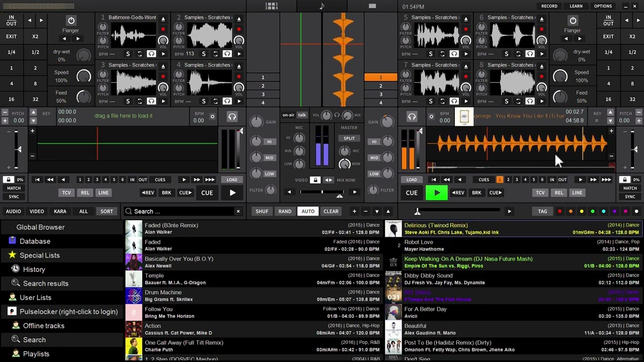This screenshot has height=362, width=644.
Task: Click the headphone icon on sampler slot 1
Action: [x=151, y=54]
